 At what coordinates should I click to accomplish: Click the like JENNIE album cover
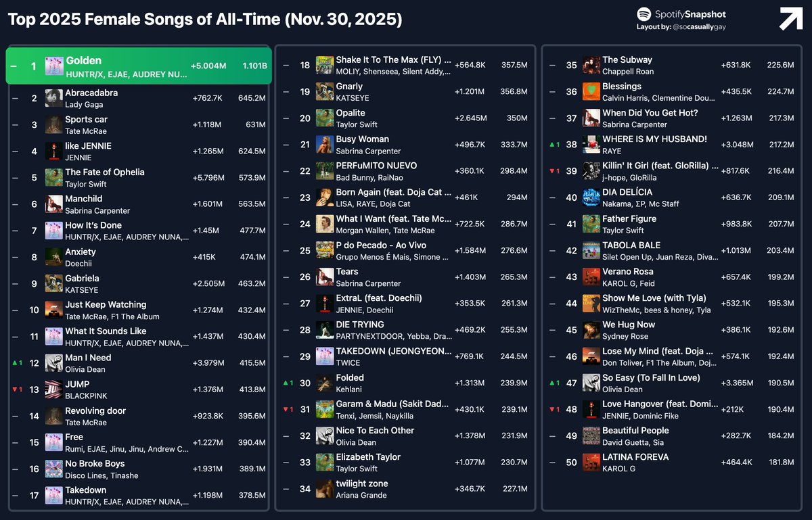54,151
